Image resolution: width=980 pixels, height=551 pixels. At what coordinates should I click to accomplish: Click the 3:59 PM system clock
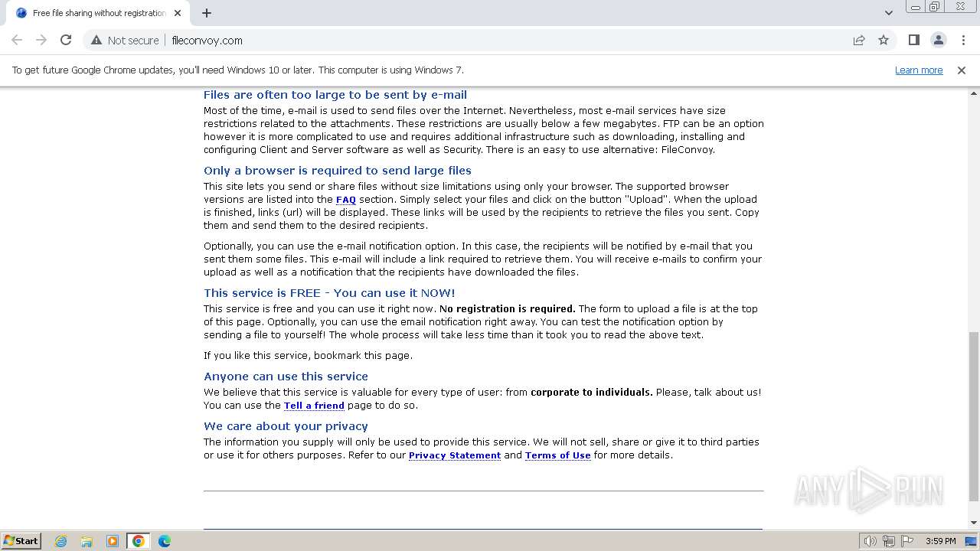click(x=940, y=541)
